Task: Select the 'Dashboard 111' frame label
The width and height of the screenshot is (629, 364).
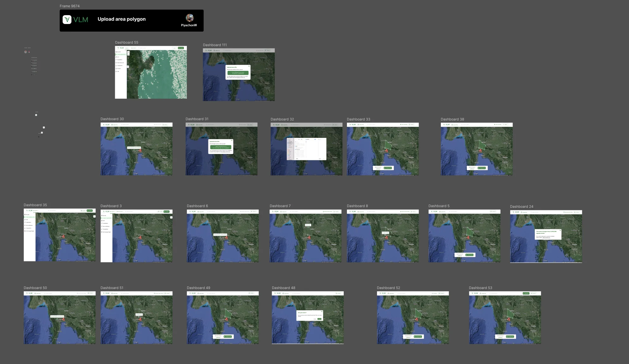Action: [x=215, y=45]
